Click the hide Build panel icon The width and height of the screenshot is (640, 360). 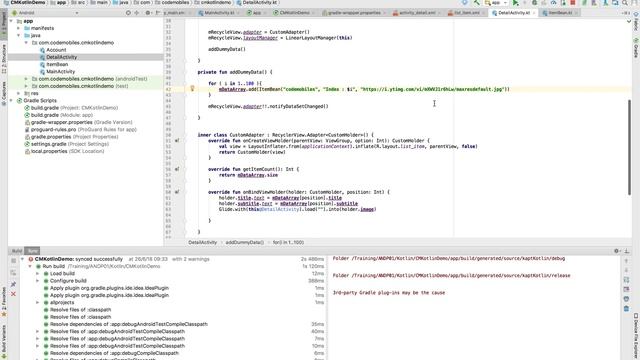(627, 251)
